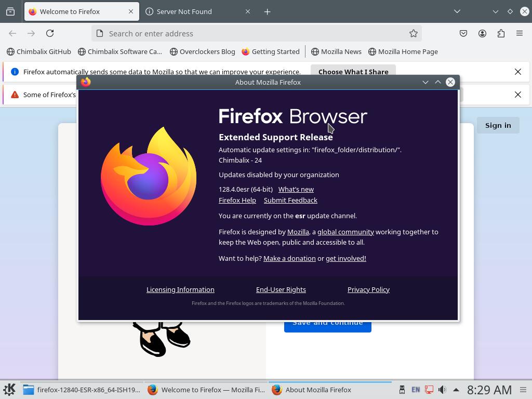Follow the Mozilla link in About dialog
This screenshot has height=399, width=532.
[298, 232]
